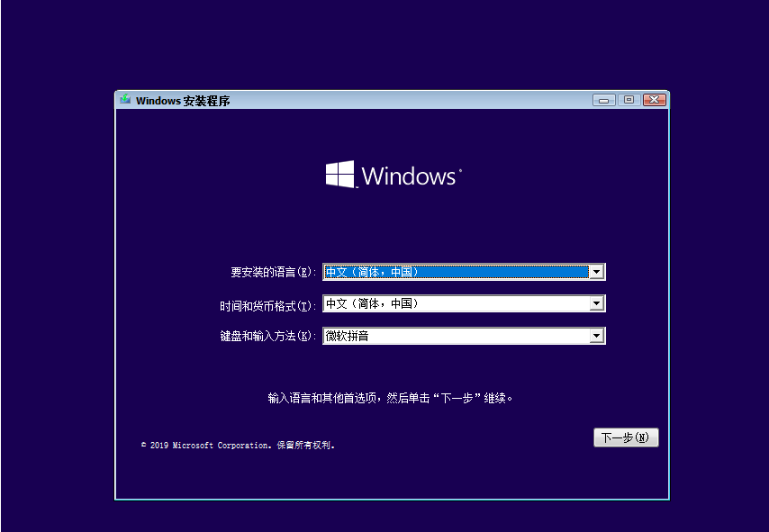Click the 时间和货币格式(T) label
The image size is (769, 532).
click(267, 303)
